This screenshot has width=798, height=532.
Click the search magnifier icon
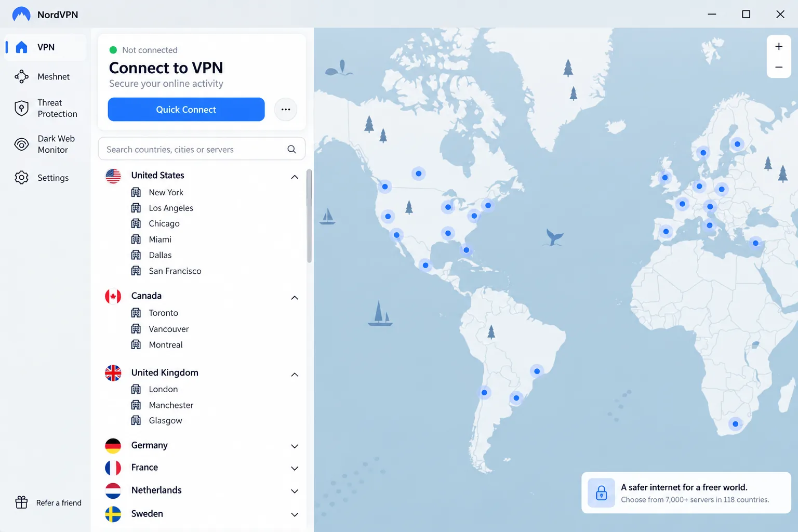[x=291, y=149]
